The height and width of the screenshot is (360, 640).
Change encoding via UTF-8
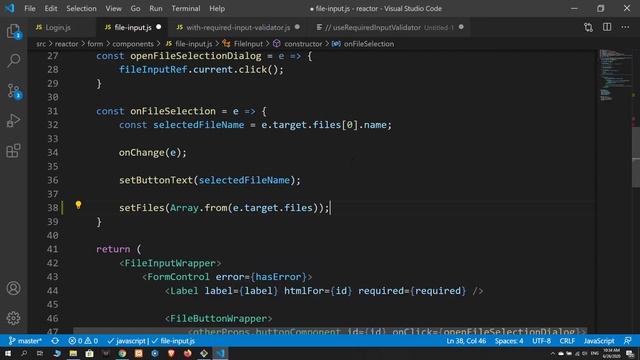[542, 341]
